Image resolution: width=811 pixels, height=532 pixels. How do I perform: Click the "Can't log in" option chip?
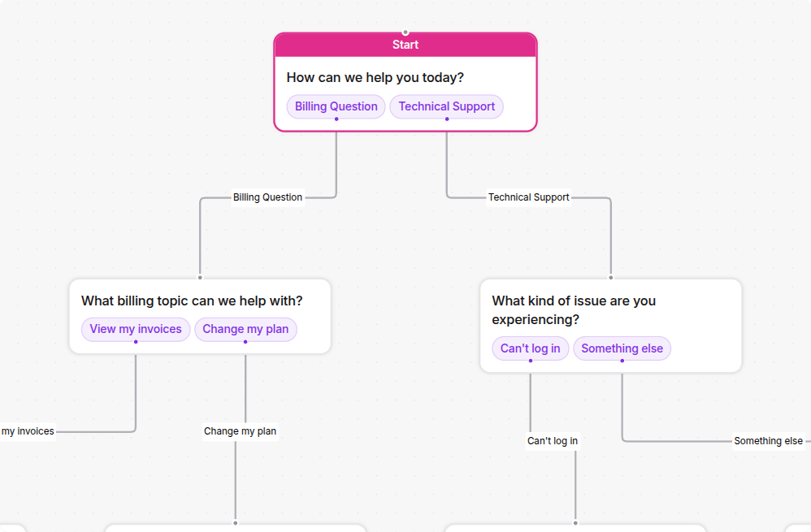click(530, 348)
